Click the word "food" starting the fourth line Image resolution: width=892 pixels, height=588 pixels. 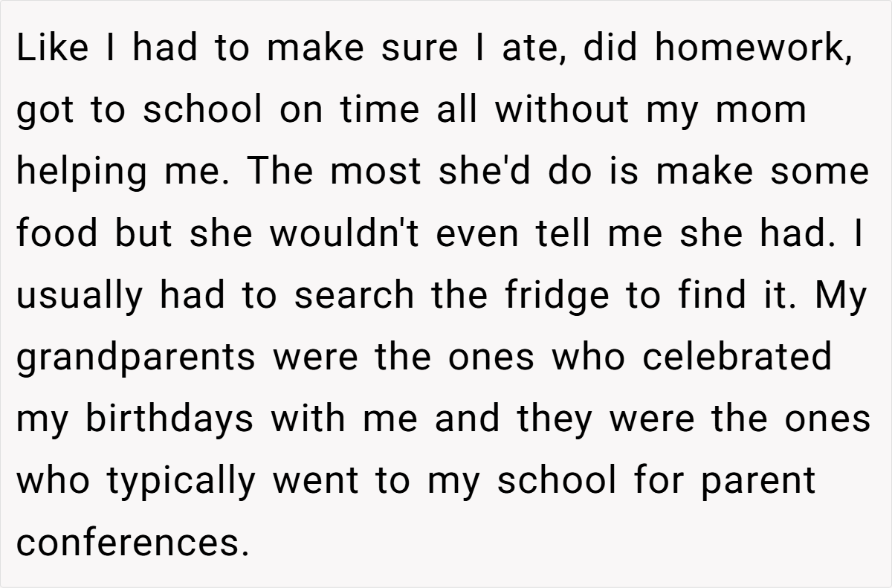pyautogui.click(x=57, y=233)
